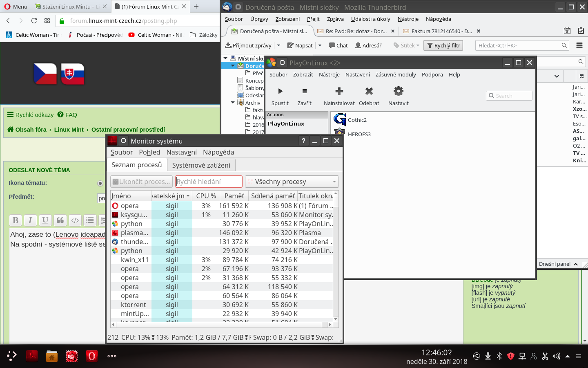The width and height of the screenshot is (588, 368).
Task: Open Thunderbird hamburger menu
Action: tap(579, 45)
